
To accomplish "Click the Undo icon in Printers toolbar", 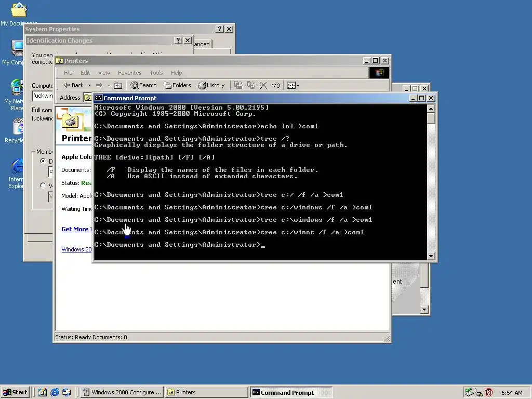I will (275, 85).
